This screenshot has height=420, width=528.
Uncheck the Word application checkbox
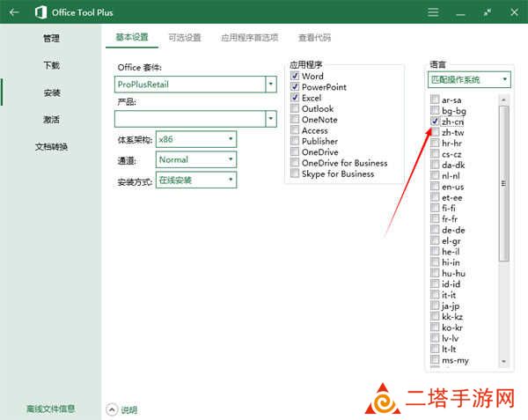[295, 76]
